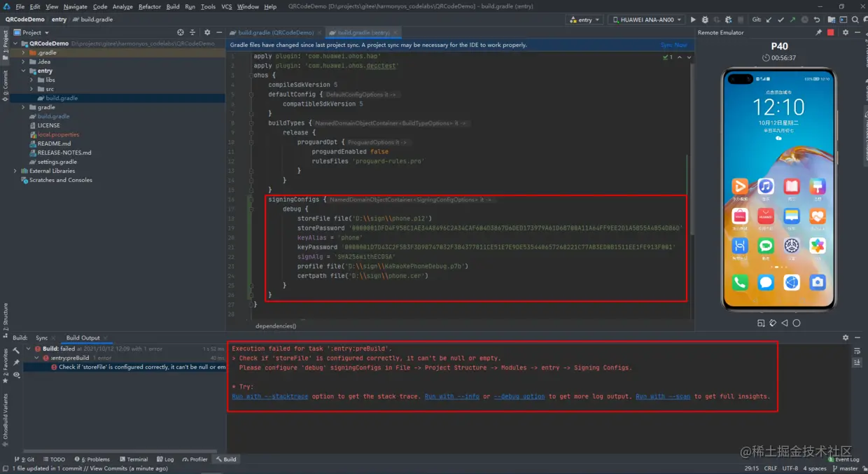Switch to Build Output tab

coord(83,337)
